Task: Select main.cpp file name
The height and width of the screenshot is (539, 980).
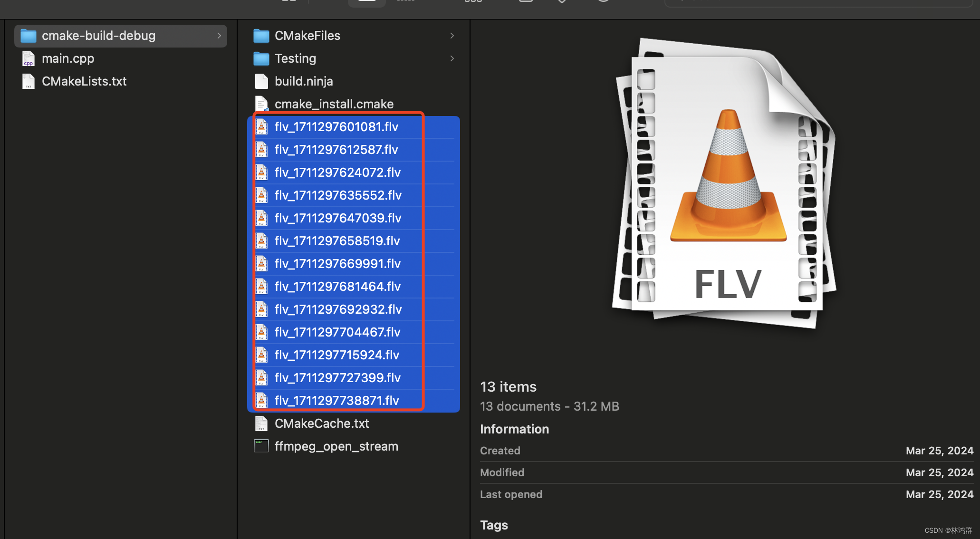Action: coord(68,58)
